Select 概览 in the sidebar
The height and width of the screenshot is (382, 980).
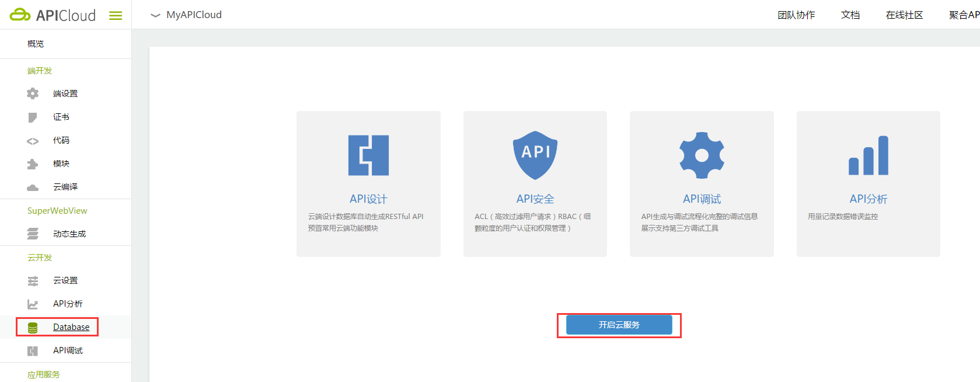tap(36, 44)
